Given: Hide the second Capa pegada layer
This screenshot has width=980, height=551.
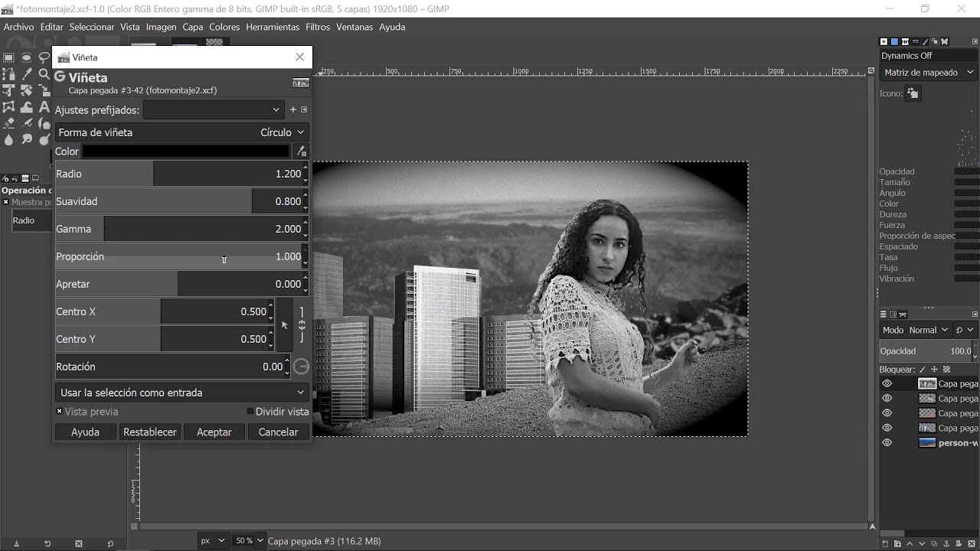Looking at the screenshot, I should 887,399.
